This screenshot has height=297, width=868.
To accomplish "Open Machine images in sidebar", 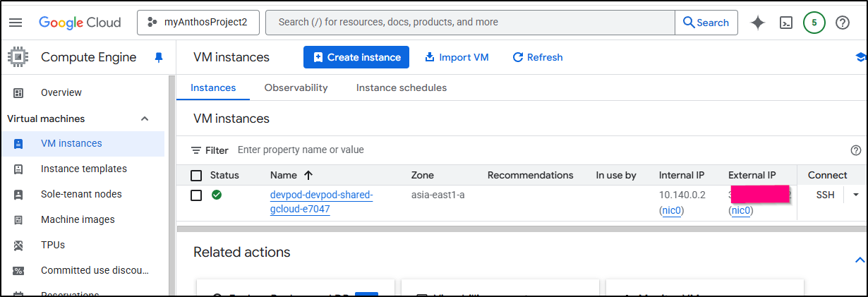I will tap(77, 219).
